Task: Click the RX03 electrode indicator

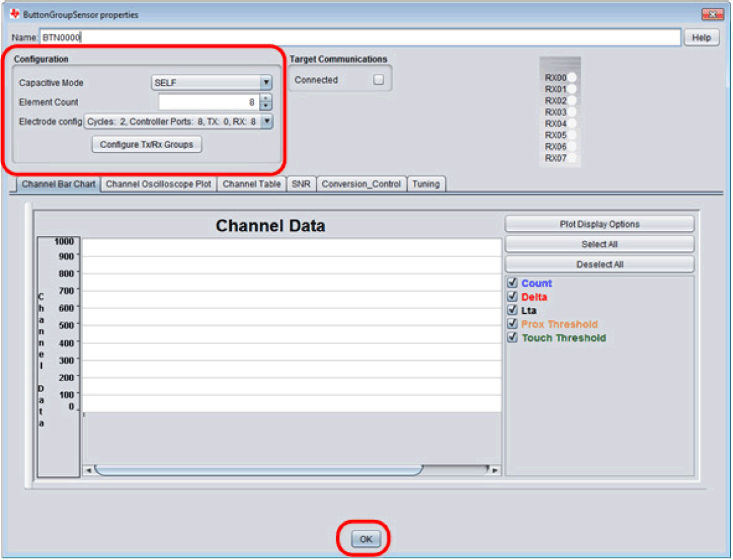Action: [x=572, y=112]
